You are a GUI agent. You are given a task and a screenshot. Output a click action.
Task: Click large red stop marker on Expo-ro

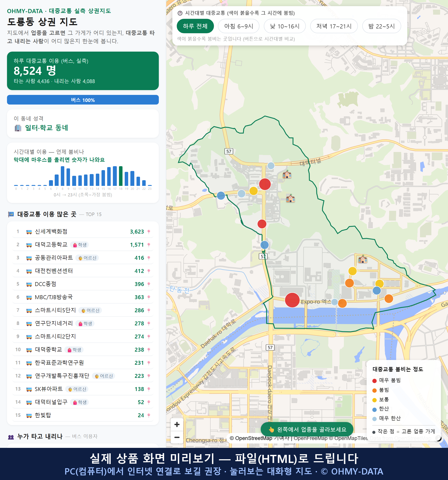[292, 300]
